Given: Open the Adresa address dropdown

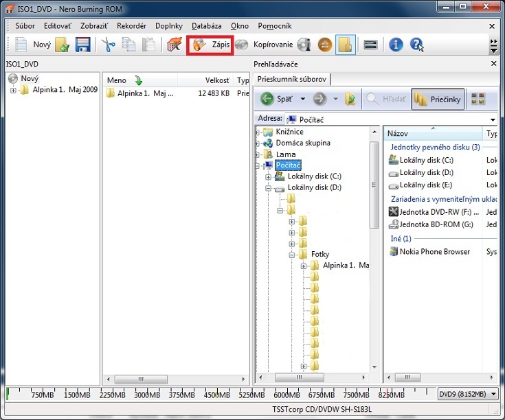Looking at the screenshot, I should 493,120.
